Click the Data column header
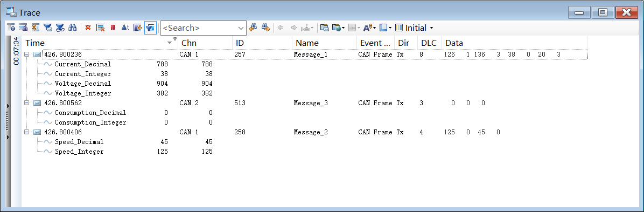This screenshot has width=644, height=212. pyautogui.click(x=514, y=43)
